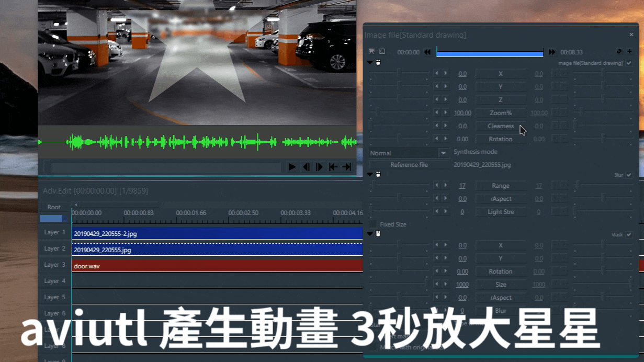Click the Range button in Blur section
Screen dimensions: 644x362
(x=501, y=186)
